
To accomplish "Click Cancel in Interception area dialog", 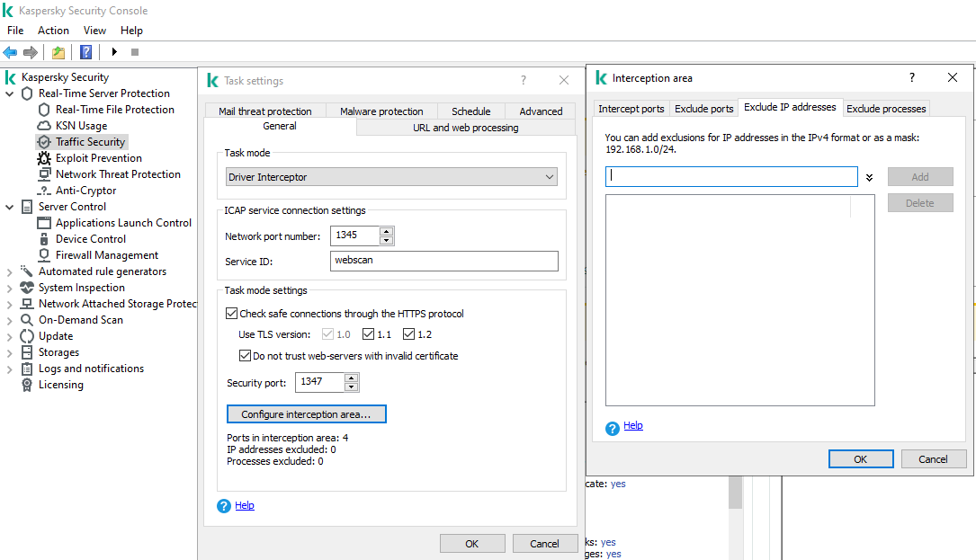I will (933, 459).
